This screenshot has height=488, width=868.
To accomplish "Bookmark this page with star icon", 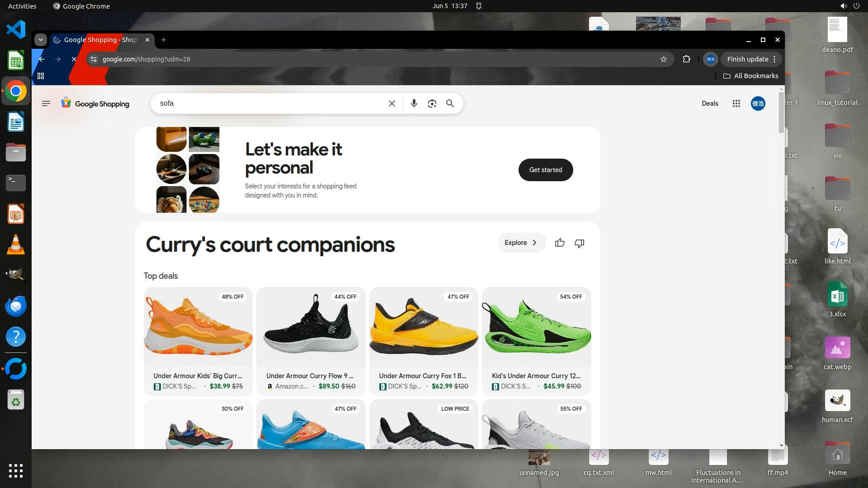I will (x=663, y=59).
